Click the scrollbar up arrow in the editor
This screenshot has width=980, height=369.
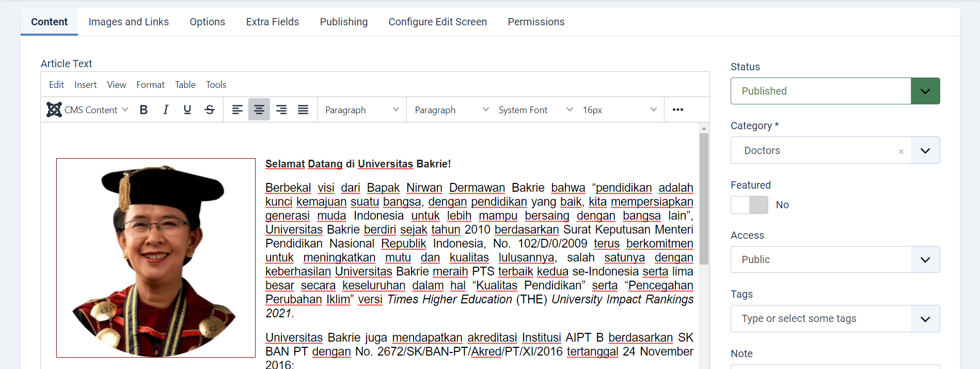click(x=704, y=128)
